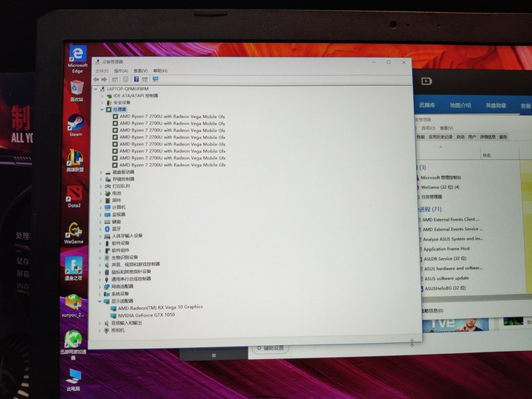Open the 此电脑 (This PC) desktop icon
The height and width of the screenshot is (399, 532).
pos(74,379)
